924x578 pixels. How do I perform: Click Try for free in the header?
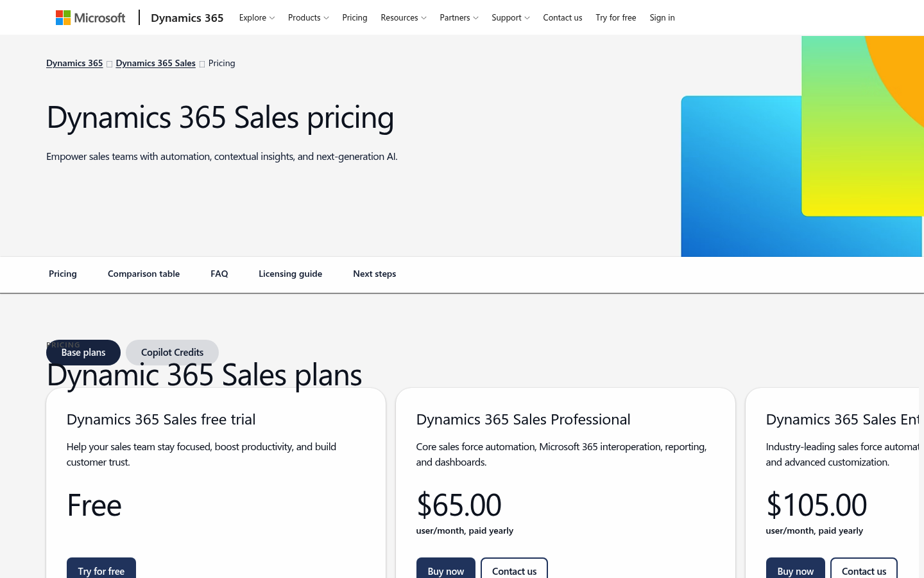tap(615, 17)
